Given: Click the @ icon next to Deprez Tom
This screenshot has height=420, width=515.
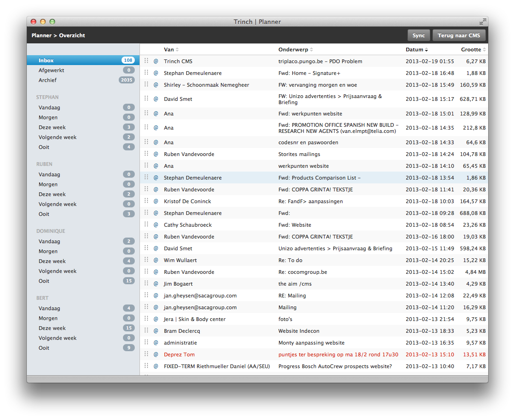Looking at the screenshot, I should pos(156,354).
